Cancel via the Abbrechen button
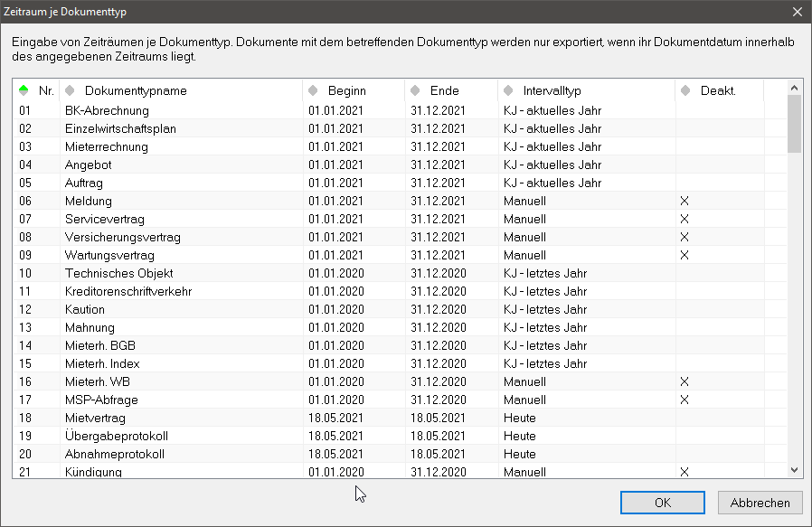 pos(760,503)
